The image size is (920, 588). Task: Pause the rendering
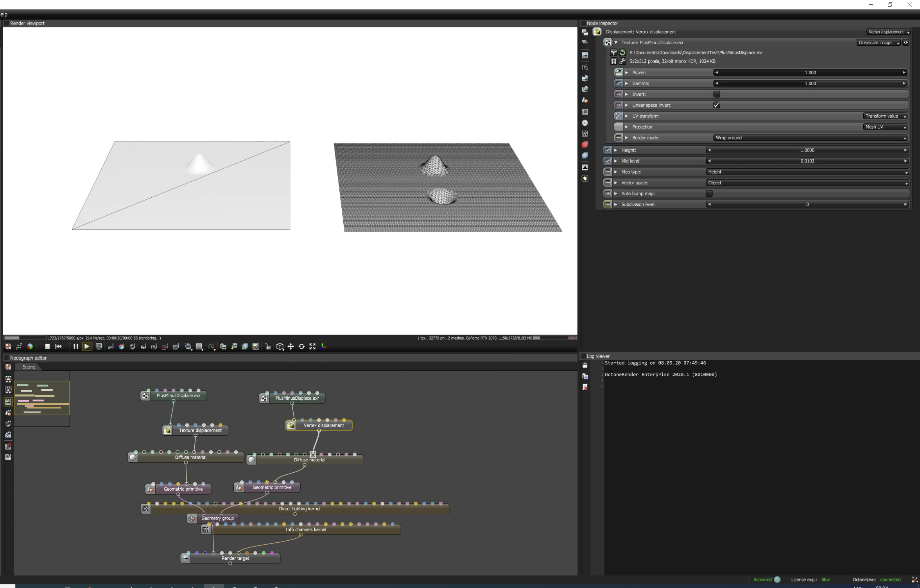click(x=75, y=347)
